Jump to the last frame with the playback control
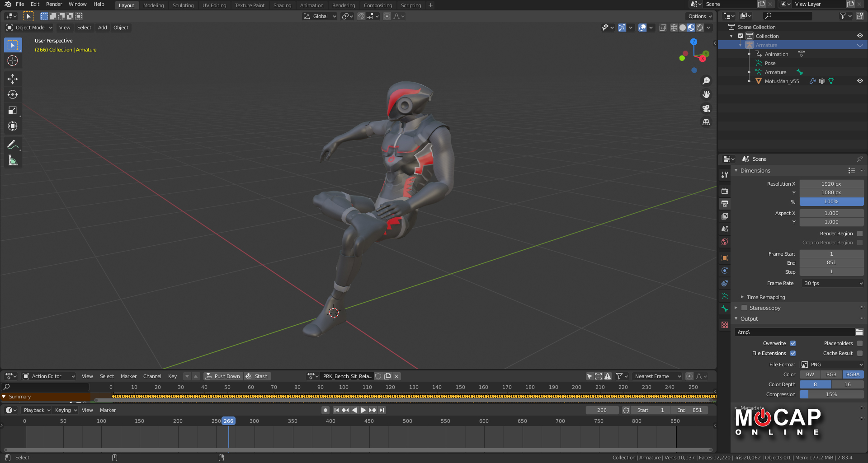868x463 pixels. 382,410
